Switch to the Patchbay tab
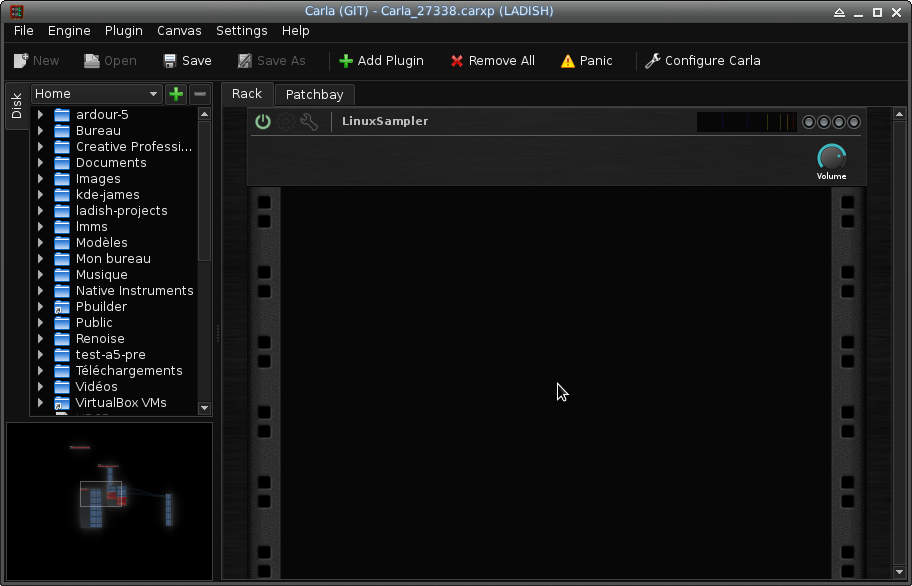912x586 pixels. [x=315, y=95]
